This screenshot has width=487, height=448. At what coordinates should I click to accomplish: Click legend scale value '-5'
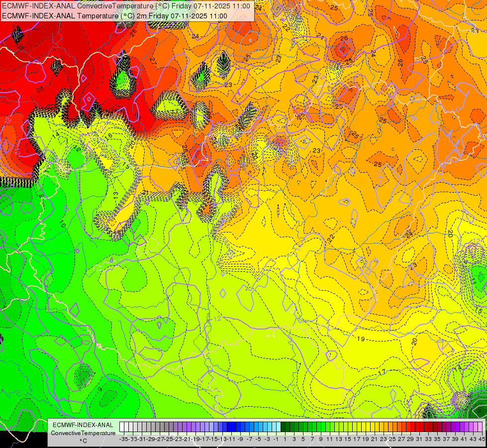(258, 439)
